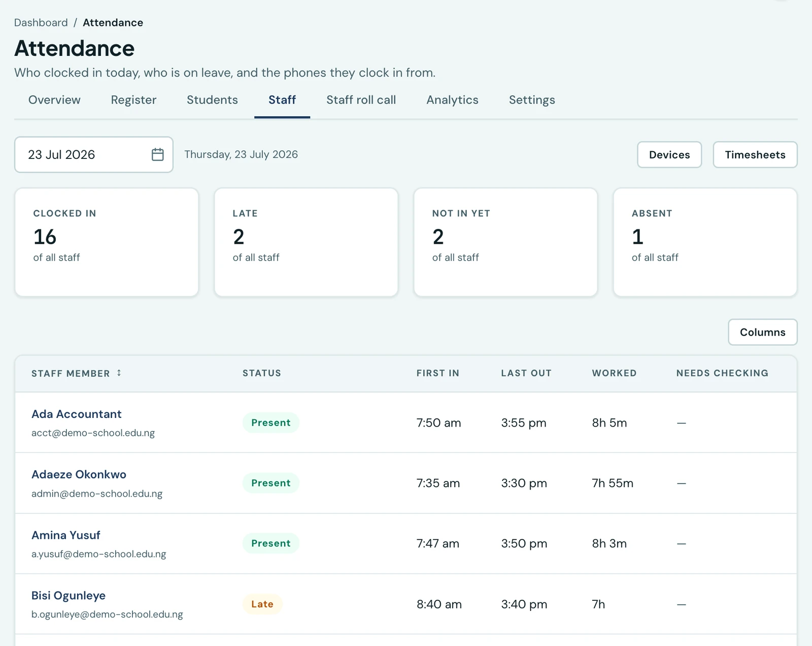The image size is (812, 646).
Task: Click Bisi Ogunleye's Late status badge
Action: coord(262,604)
